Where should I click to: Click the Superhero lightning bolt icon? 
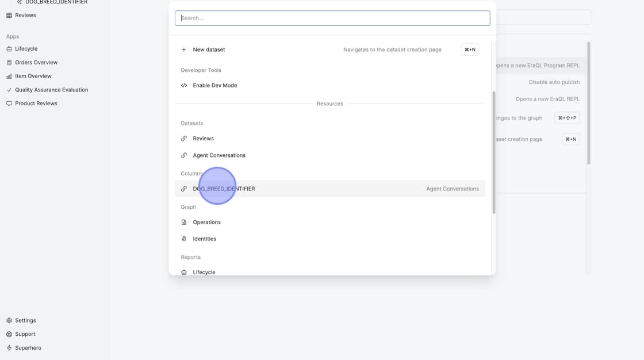(x=9, y=348)
